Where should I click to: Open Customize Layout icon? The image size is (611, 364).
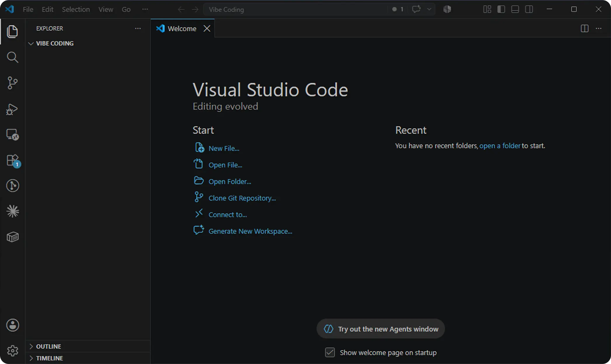point(487,9)
